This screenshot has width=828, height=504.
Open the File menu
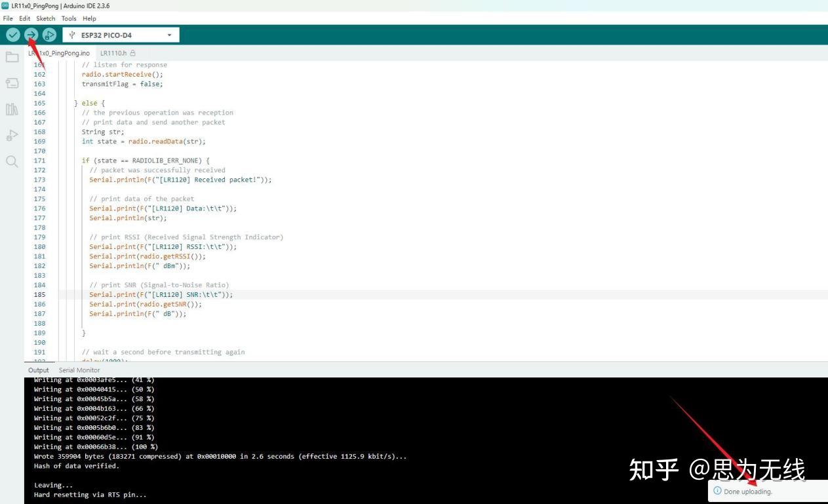coord(7,18)
